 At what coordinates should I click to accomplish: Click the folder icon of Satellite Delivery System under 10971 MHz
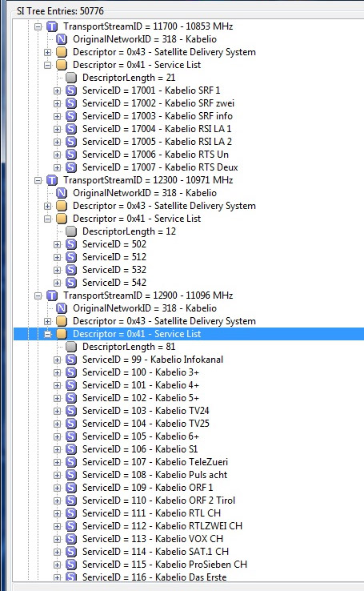62,206
